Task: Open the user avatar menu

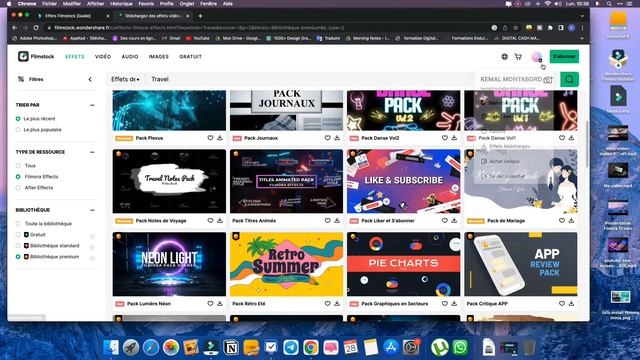Action: pos(536,57)
